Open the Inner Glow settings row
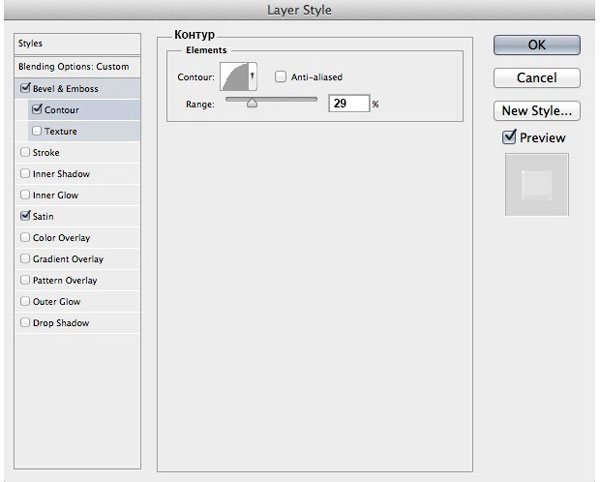The image size is (600, 482). tap(77, 195)
